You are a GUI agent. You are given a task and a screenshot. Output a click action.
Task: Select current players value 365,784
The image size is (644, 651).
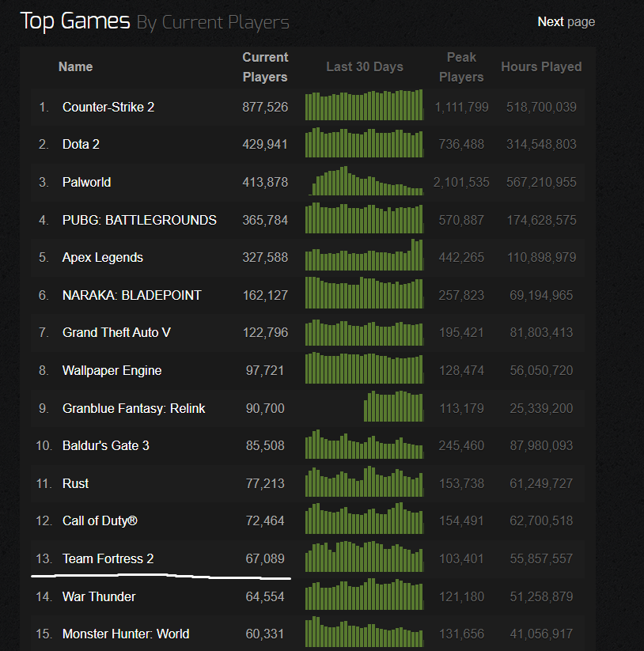click(x=265, y=220)
